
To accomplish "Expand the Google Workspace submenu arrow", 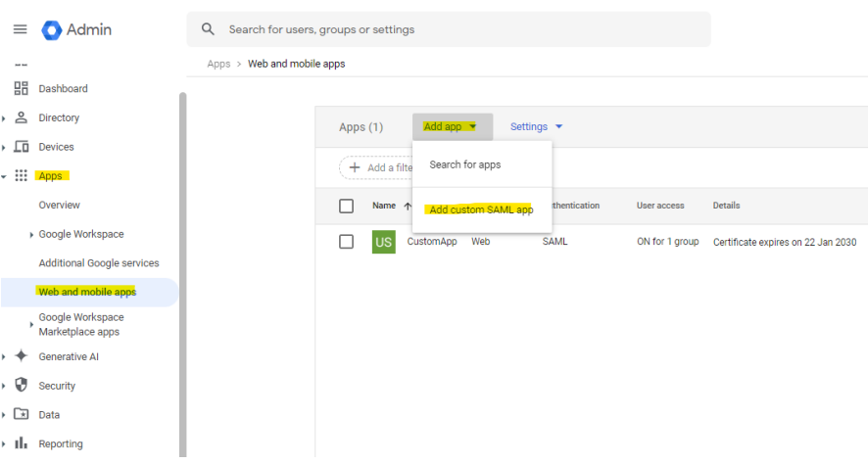I will click(31, 235).
